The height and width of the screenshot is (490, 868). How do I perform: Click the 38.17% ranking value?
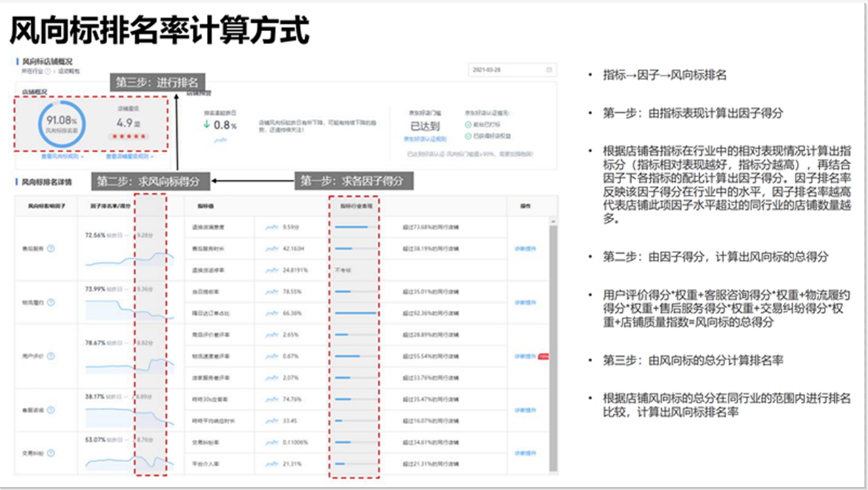[95, 396]
